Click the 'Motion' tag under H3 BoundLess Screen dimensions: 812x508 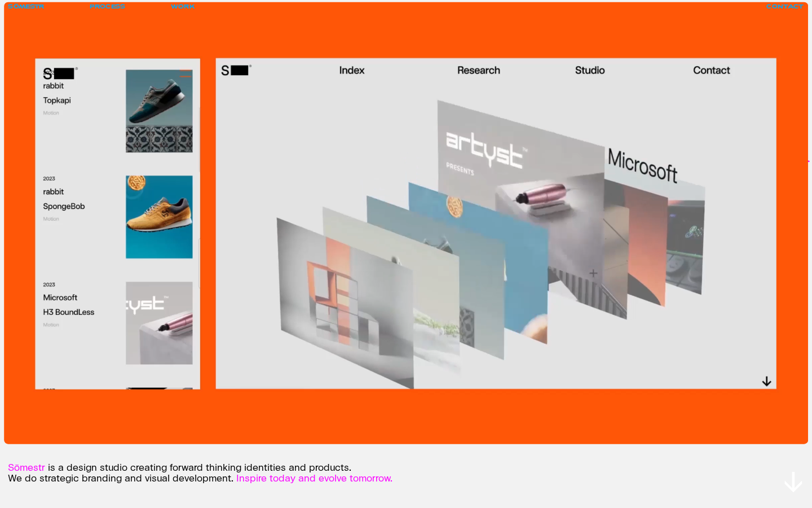(x=51, y=325)
